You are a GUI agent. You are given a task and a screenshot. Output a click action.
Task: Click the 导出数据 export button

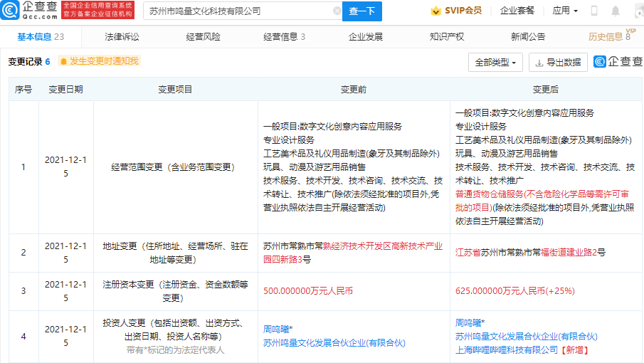(x=558, y=63)
